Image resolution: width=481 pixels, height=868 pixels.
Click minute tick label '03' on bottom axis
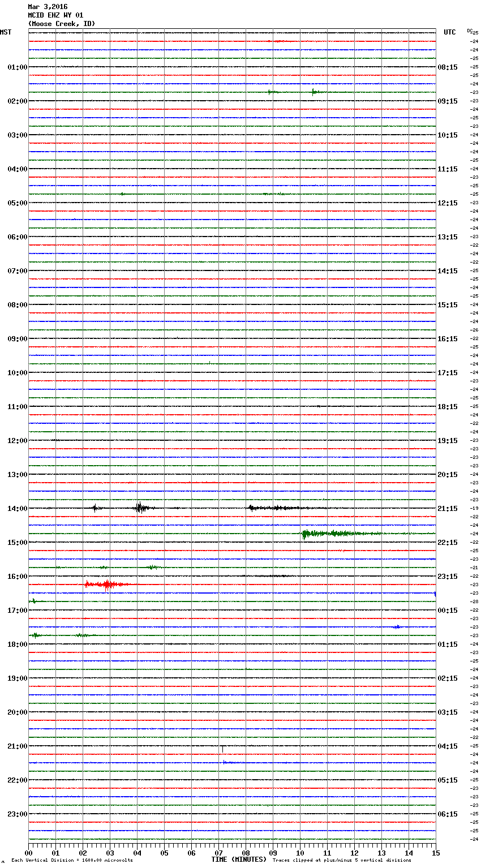tap(110, 853)
